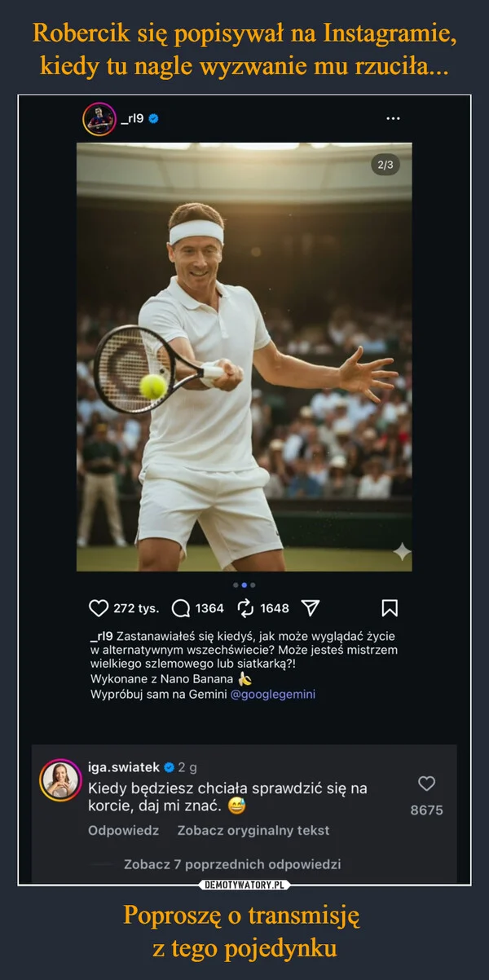Click the tennis player photo
This screenshot has width=489, height=980.
point(244,357)
